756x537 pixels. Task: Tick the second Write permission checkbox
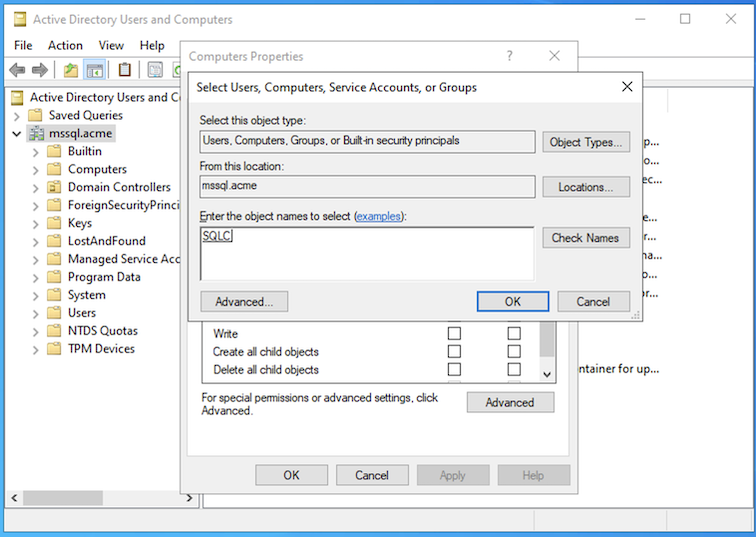tap(514, 333)
